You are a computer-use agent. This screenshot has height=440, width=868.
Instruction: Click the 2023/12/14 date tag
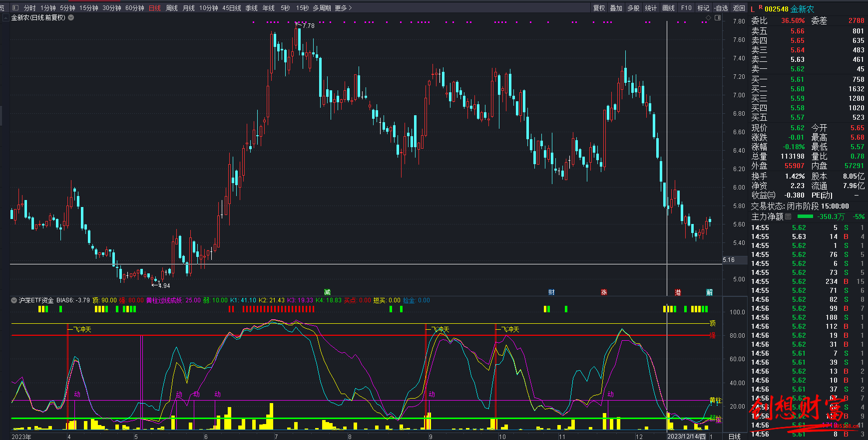click(687, 437)
